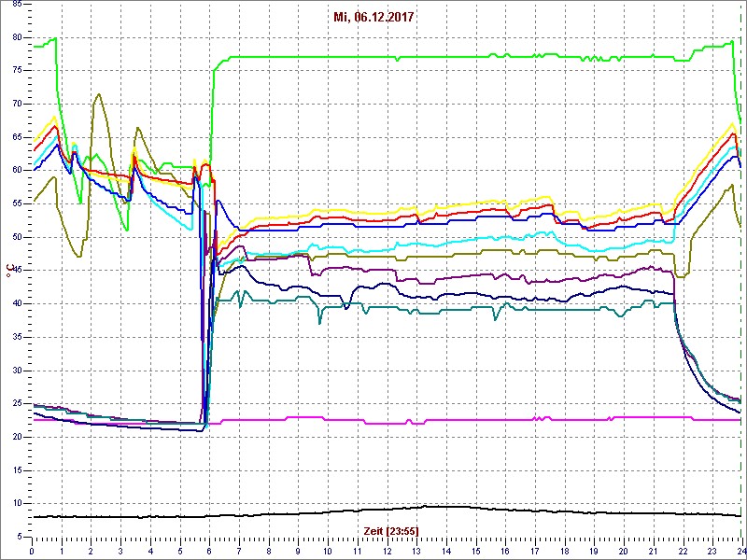The width and height of the screenshot is (747, 560).
Task: Click the hour "22" label on the time axis
Action: pyautogui.click(x=683, y=550)
